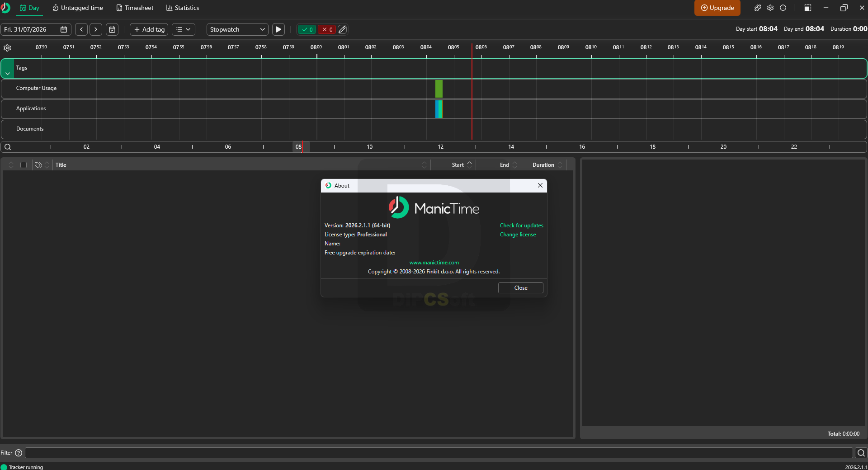868x470 pixels.
Task: Click the search magnifier on the overview timeline
Action: point(8,147)
